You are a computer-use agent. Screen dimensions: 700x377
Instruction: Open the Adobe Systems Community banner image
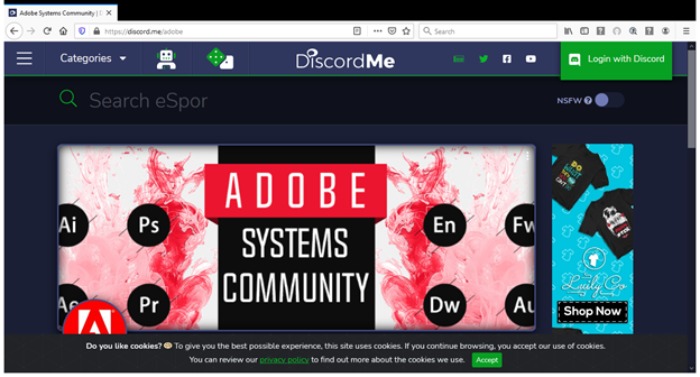tap(296, 238)
